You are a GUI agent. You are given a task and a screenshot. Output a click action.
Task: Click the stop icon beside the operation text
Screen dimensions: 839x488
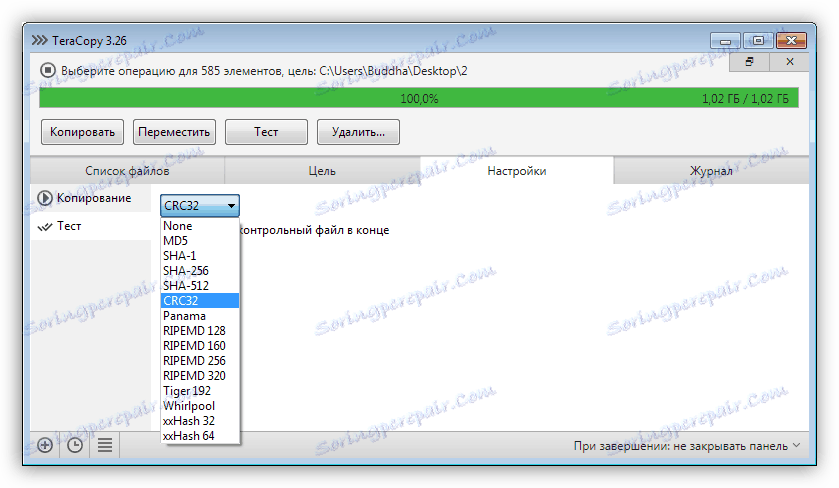tap(48, 70)
